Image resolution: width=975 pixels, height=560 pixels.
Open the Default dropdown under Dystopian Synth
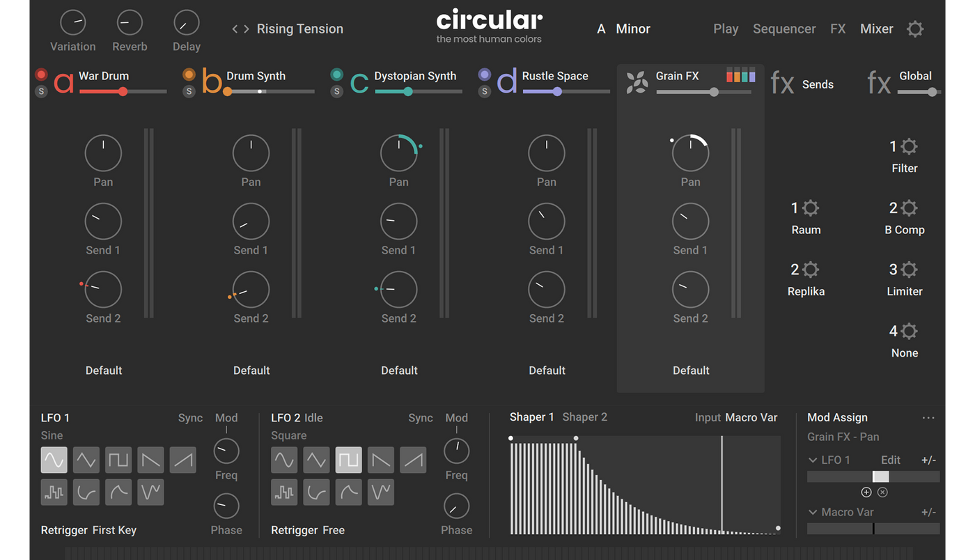pyautogui.click(x=399, y=371)
